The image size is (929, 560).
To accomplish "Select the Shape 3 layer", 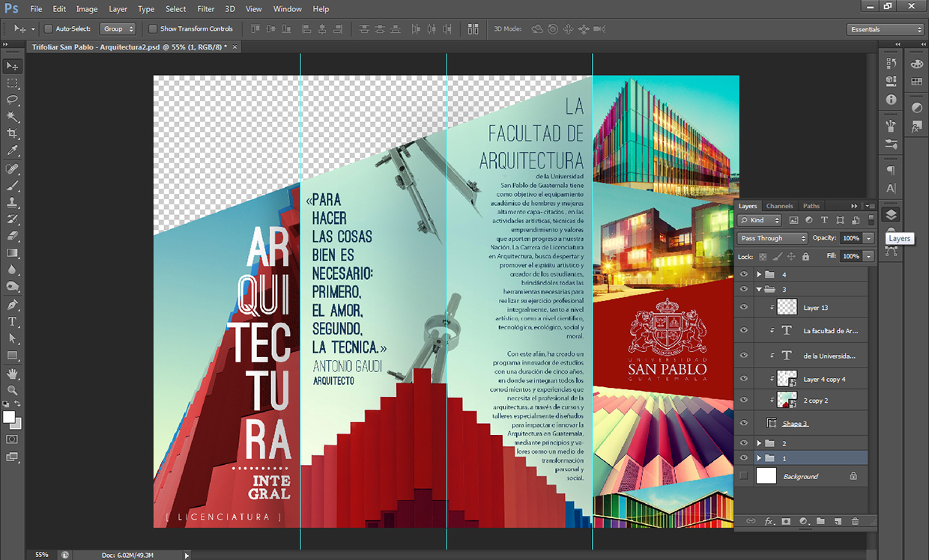I will (796, 424).
